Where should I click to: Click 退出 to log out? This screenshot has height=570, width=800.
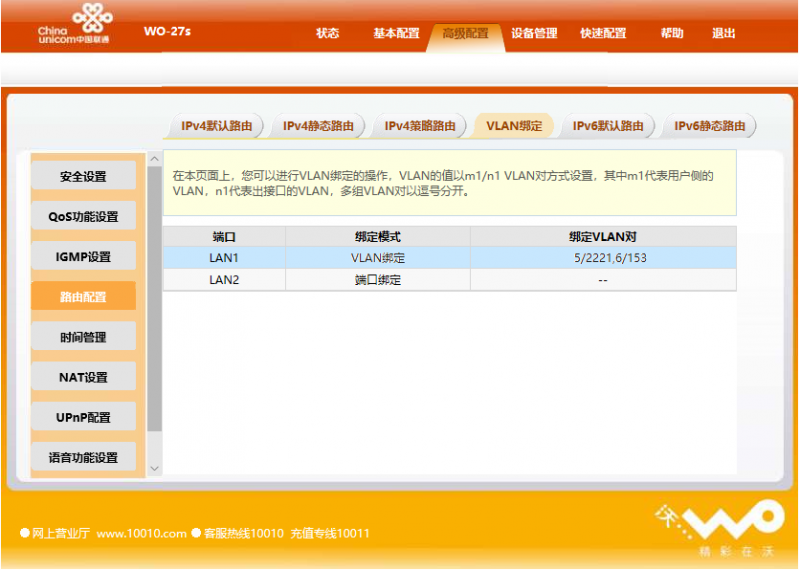pyautogui.click(x=723, y=33)
